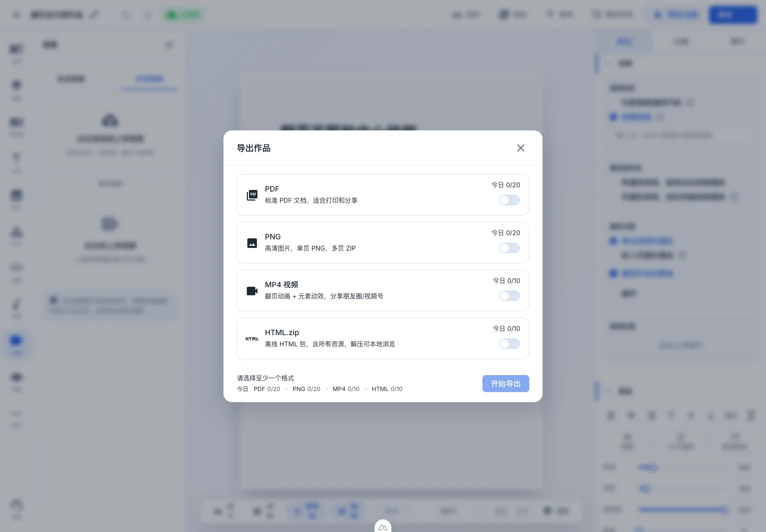Viewport: 766px width, 532px height.
Task: Click 高清图片 PNG description text
Action: (310, 248)
